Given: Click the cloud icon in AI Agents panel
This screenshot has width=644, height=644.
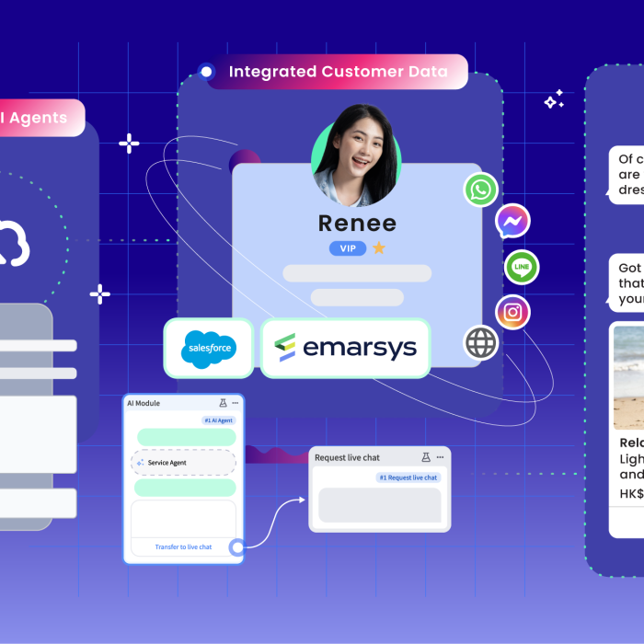Looking at the screenshot, I should [x=14, y=243].
